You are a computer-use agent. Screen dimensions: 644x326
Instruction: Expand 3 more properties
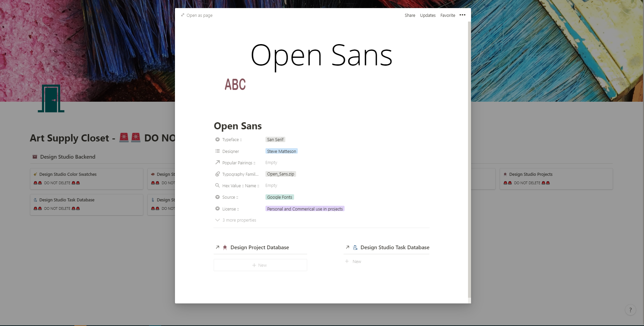[236, 220]
